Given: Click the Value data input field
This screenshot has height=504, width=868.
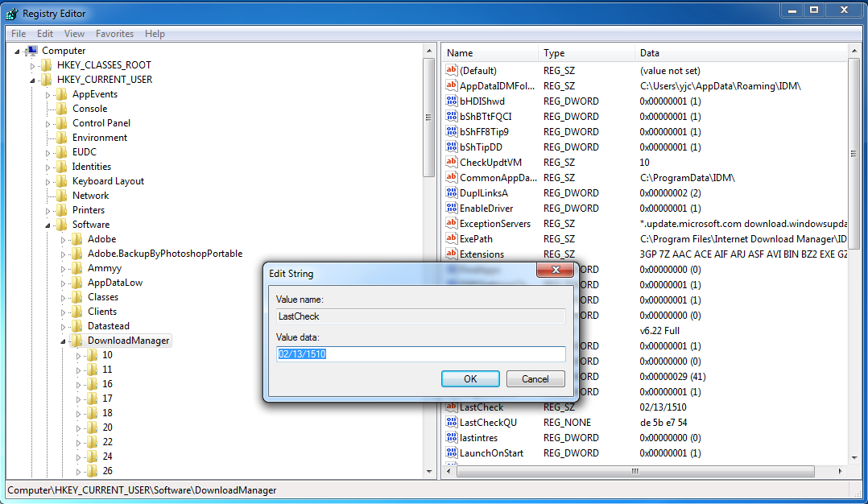Looking at the screenshot, I should coord(420,354).
